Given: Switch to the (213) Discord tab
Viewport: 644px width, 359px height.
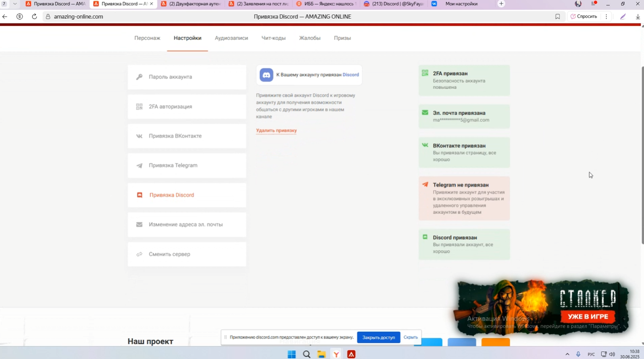Looking at the screenshot, I should (394, 4).
